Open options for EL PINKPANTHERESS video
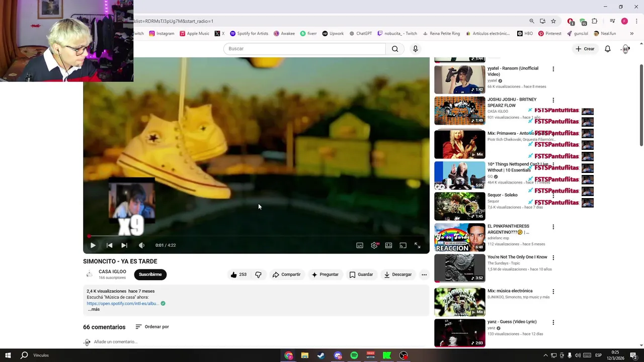 [553, 227]
